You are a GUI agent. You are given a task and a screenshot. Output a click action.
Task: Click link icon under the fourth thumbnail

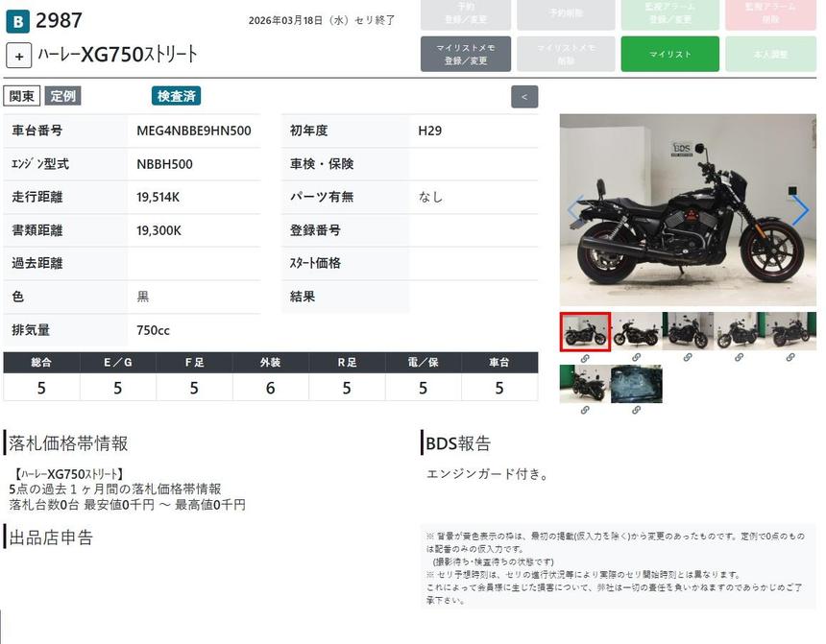point(739,358)
